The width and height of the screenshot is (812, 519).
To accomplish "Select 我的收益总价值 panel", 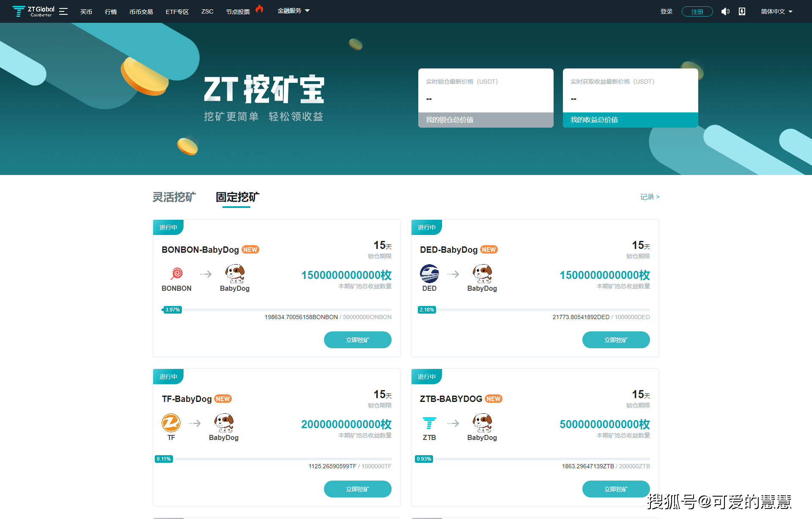I will 630,120.
